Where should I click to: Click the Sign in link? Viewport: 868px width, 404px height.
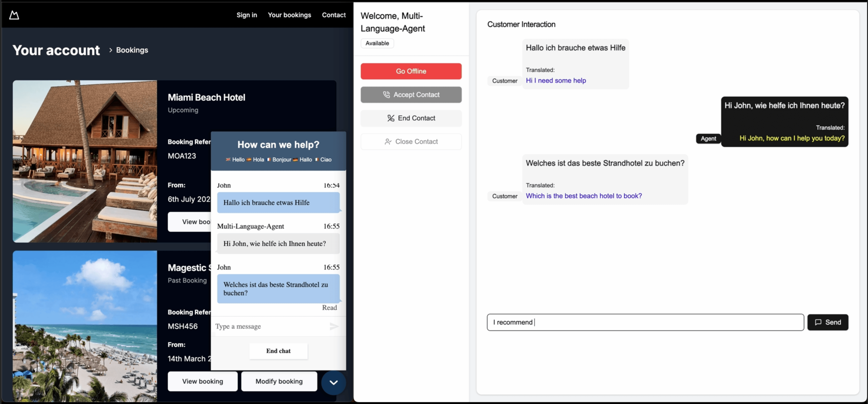point(246,15)
